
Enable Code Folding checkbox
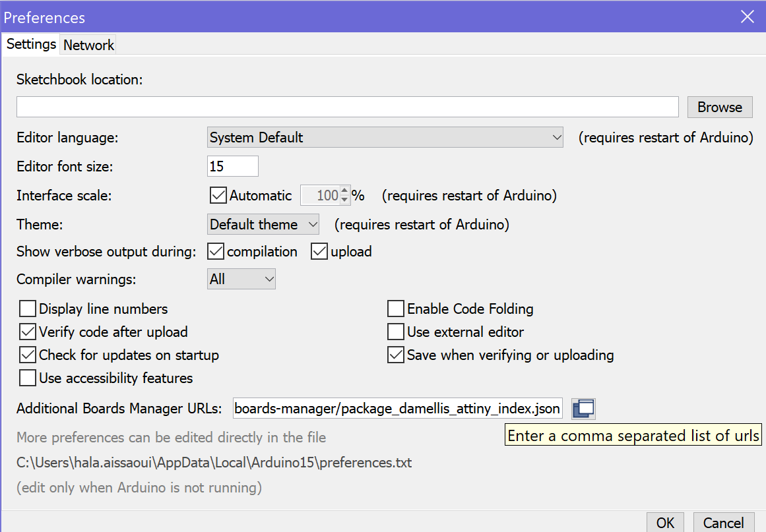(x=396, y=309)
